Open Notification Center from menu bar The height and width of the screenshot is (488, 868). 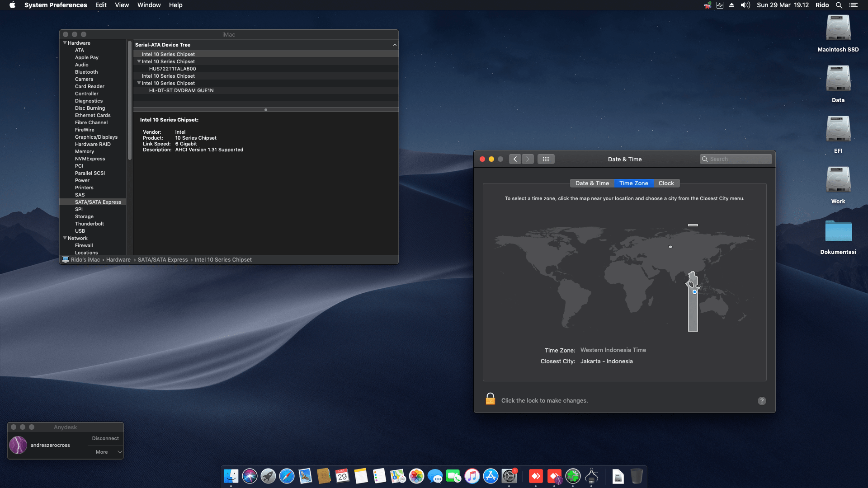tap(854, 5)
